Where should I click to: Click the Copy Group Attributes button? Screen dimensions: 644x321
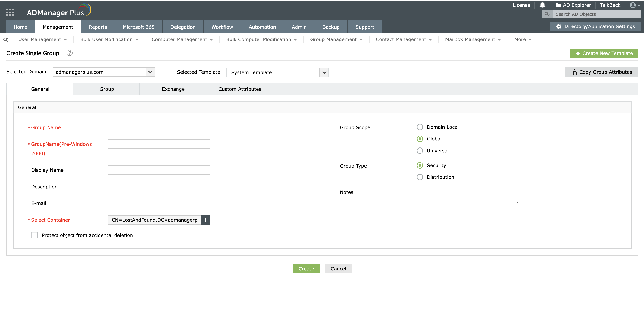click(601, 72)
